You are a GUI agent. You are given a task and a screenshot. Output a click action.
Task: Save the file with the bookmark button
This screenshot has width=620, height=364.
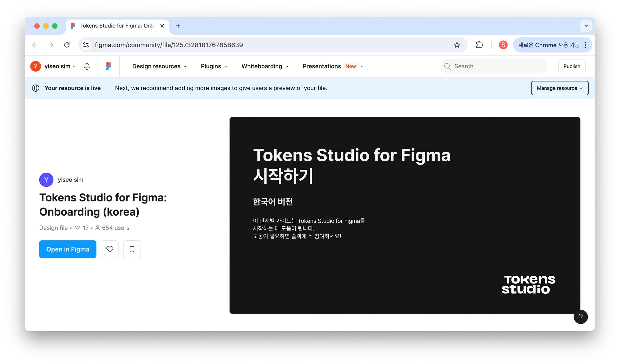(x=132, y=249)
